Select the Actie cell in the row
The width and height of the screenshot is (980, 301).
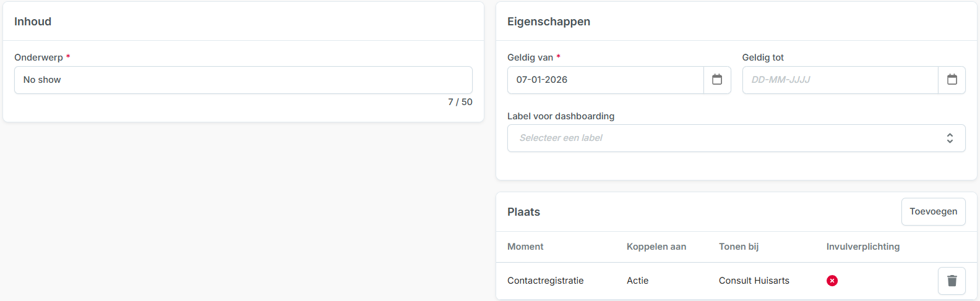pos(638,281)
